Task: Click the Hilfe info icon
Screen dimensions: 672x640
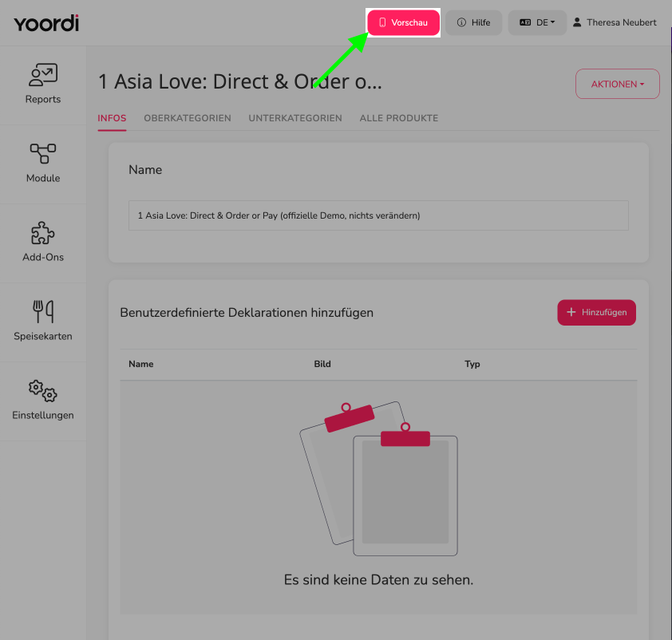Action: (461, 22)
